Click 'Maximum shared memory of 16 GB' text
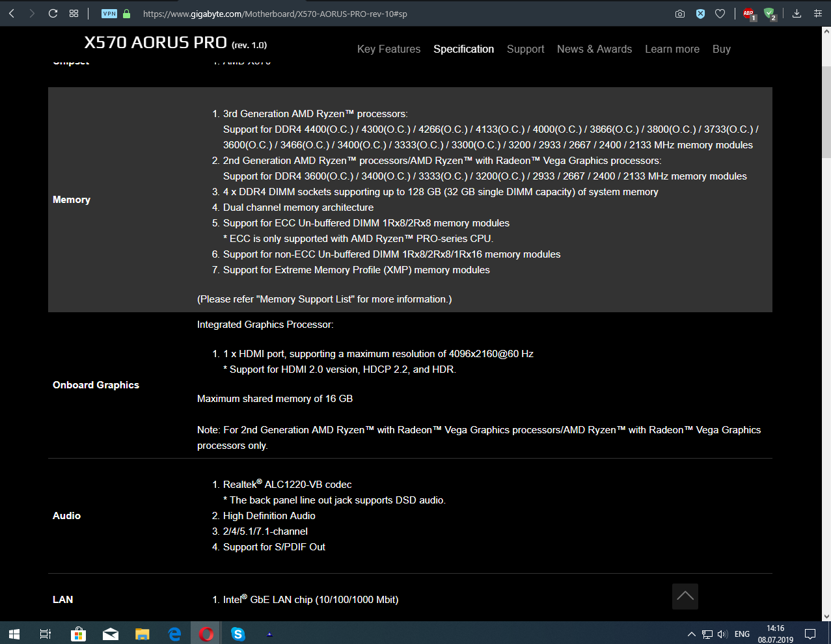The height and width of the screenshot is (644, 831). 275,399
